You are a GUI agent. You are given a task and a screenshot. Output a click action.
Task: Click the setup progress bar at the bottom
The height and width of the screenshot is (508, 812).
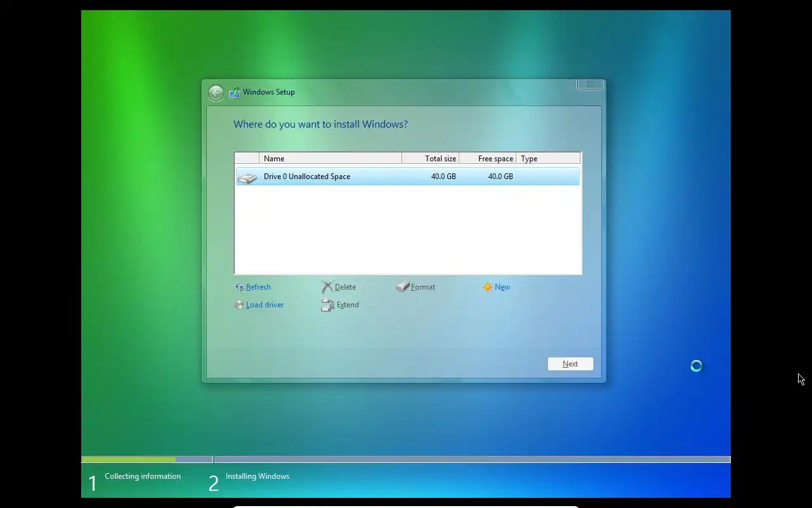click(406, 459)
